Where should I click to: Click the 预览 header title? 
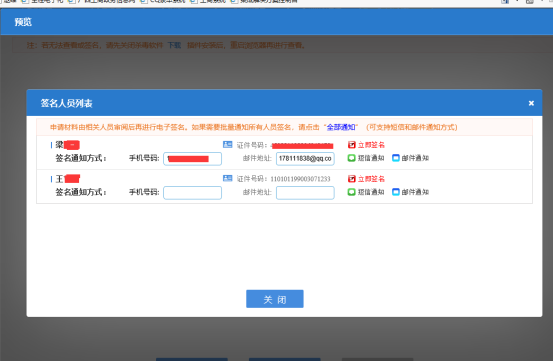pyautogui.click(x=23, y=22)
